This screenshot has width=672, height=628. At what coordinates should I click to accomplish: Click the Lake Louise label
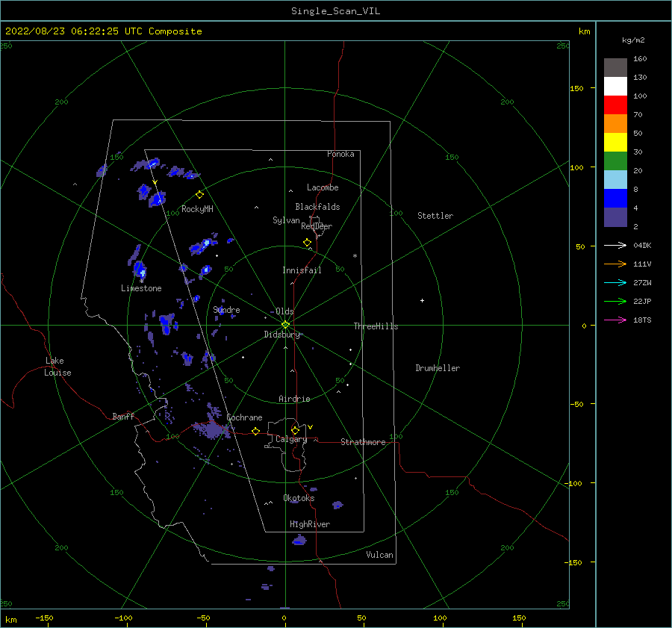tap(57, 367)
